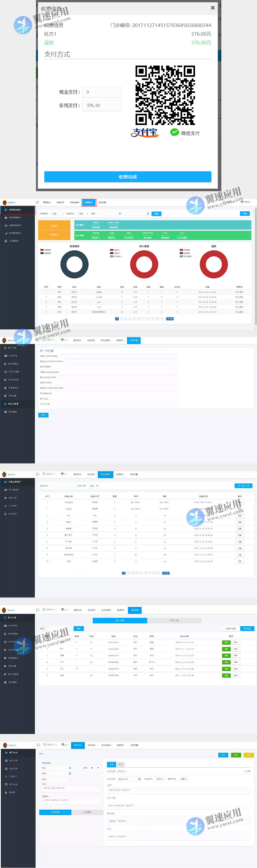The width and height of the screenshot is (257, 868).
Task: Select the gray right sub-tab on staff screen
Action: (174, 620)
